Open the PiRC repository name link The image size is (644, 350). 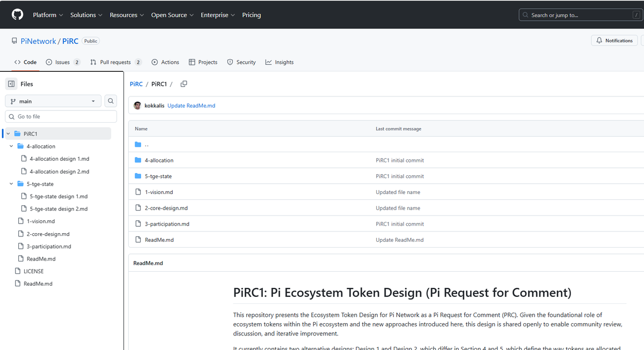pyautogui.click(x=70, y=41)
